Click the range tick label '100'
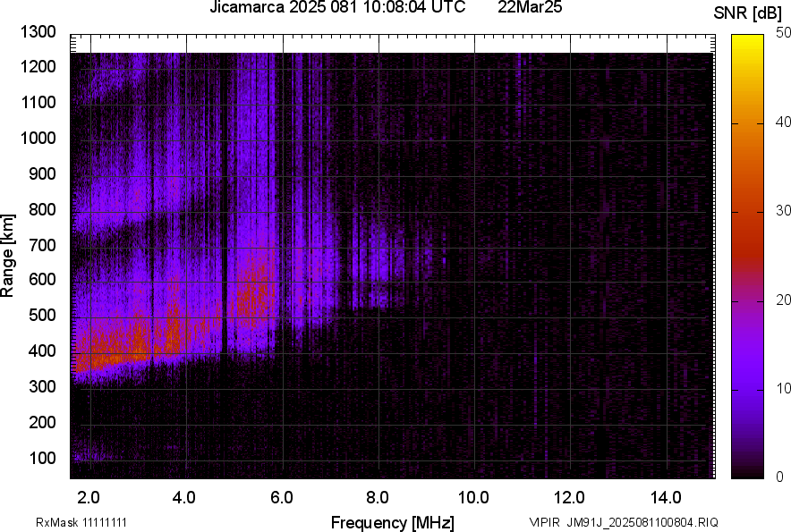791x532 pixels. (x=42, y=458)
